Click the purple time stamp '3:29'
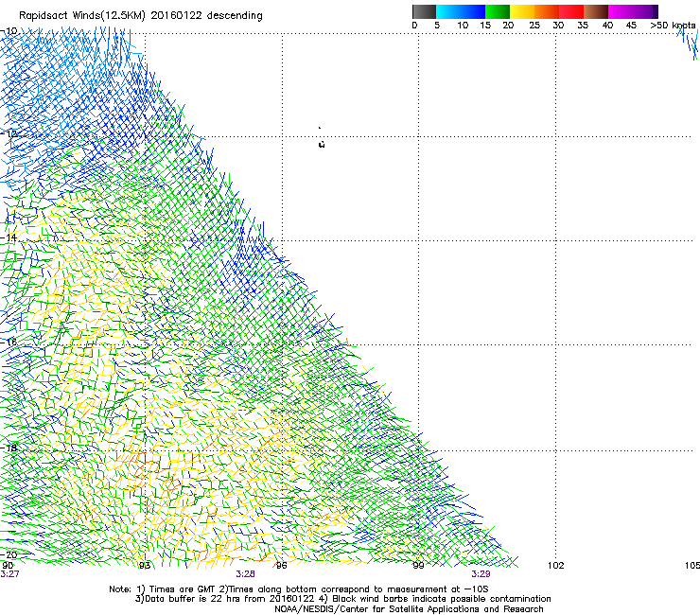Viewport: 700px width, 615px height. pos(481,574)
